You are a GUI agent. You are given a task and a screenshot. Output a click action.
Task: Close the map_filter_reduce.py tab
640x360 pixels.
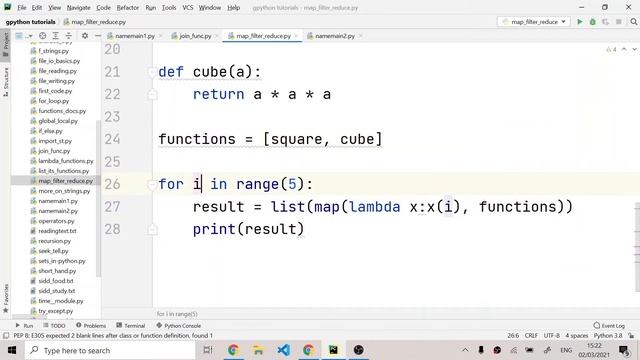[296, 36]
